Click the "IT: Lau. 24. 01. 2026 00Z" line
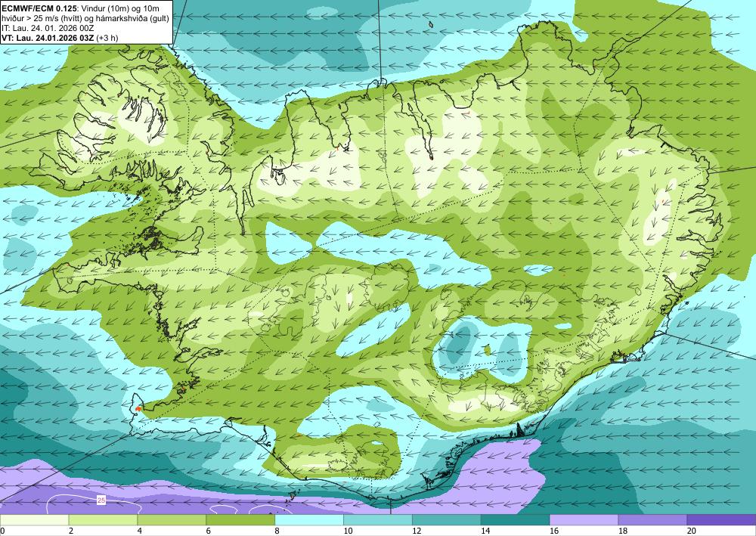Viewport: 756px width, 536px height. point(48,27)
